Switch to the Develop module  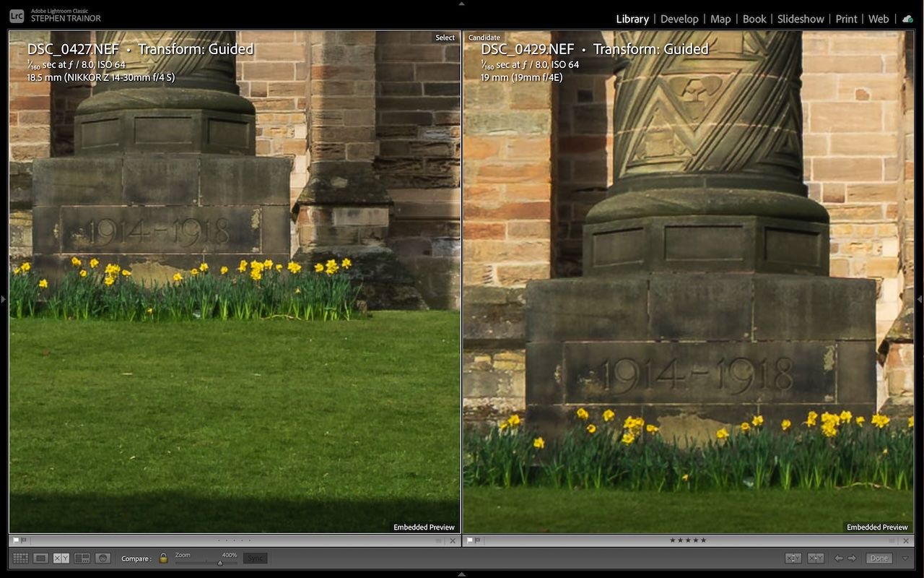(679, 19)
